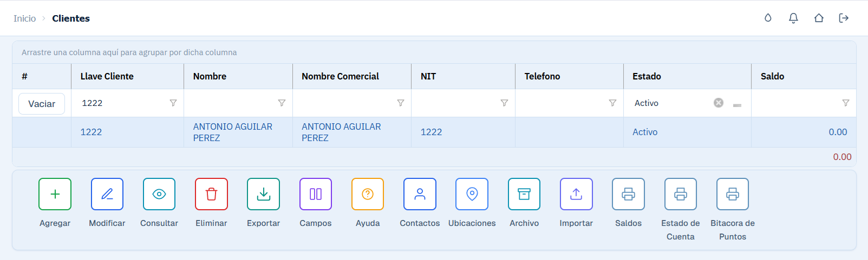Screen dimensions: 868x260
Task: Sort by Llave Cliente column header
Action: tap(127, 76)
